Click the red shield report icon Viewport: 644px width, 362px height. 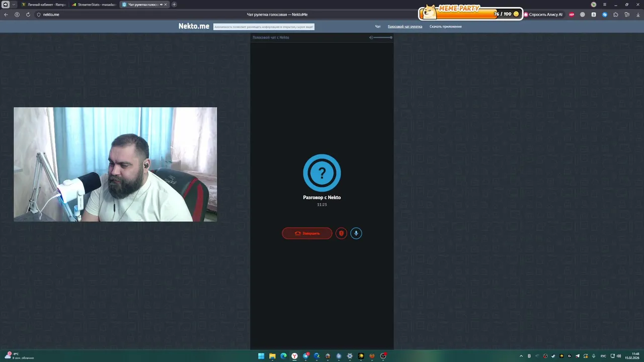point(341,233)
